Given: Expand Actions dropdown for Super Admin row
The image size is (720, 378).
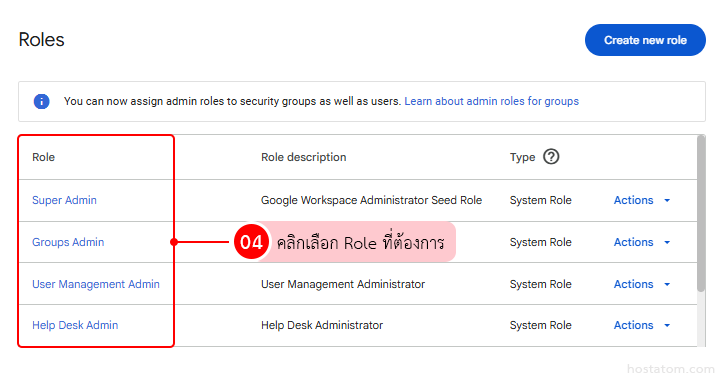Looking at the screenshot, I should pyautogui.click(x=641, y=200).
